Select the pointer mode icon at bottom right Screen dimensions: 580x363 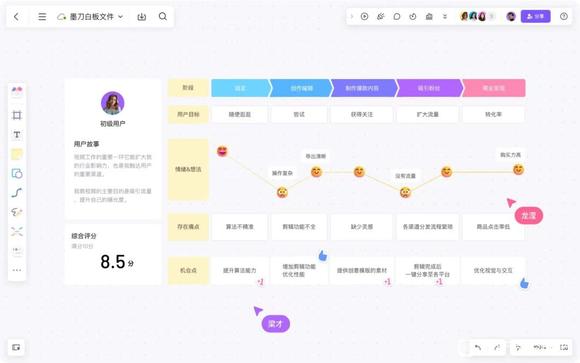click(518, 347)
